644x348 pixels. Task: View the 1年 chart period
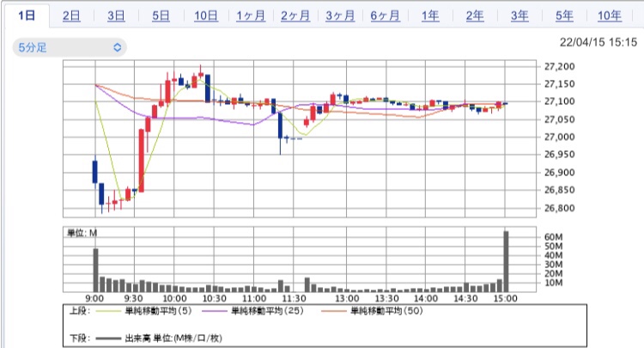[x=430, y=16]
